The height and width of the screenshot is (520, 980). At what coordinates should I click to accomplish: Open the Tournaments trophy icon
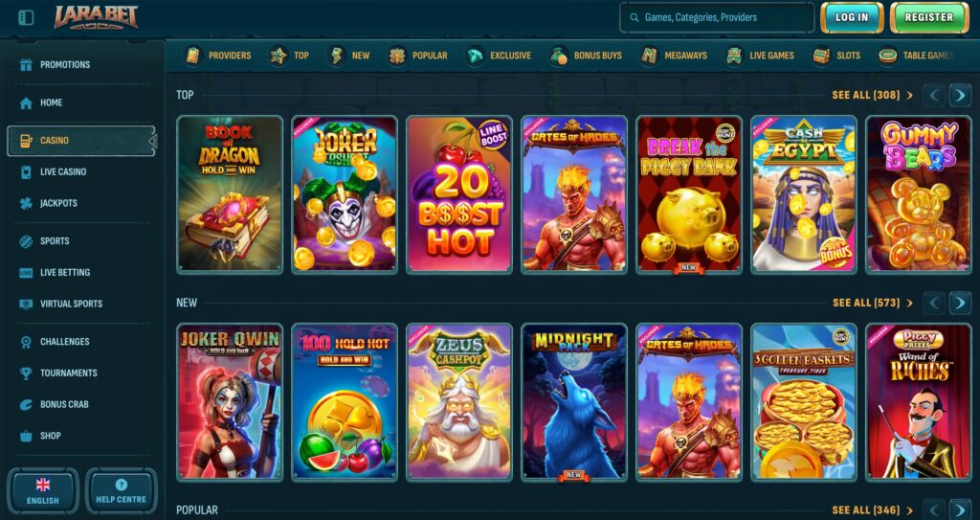(26, 373)
